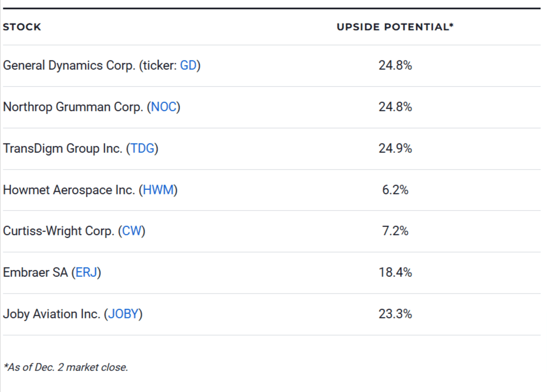Screen dimensions: 547x392
Task: Click the TDG ticker link
Action: coord(142,148)
